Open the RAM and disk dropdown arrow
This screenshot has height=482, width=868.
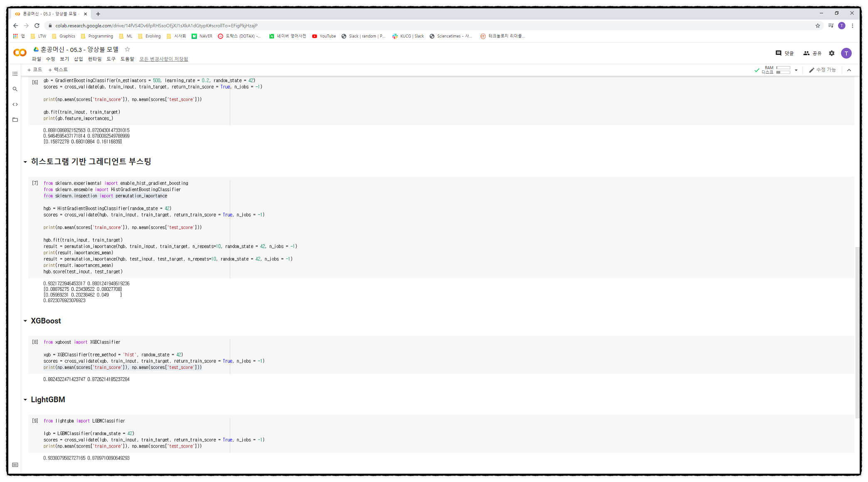point(796,70)
